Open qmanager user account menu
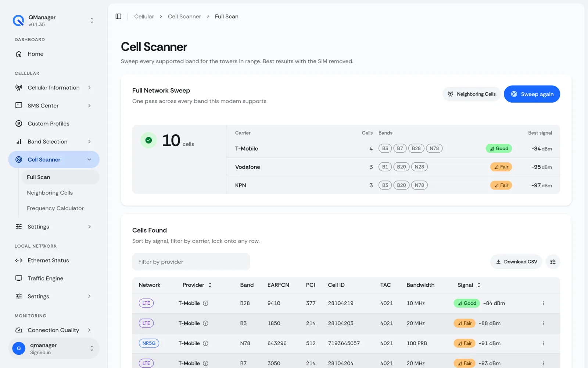The image size is (588, 368). pos(54,349)
